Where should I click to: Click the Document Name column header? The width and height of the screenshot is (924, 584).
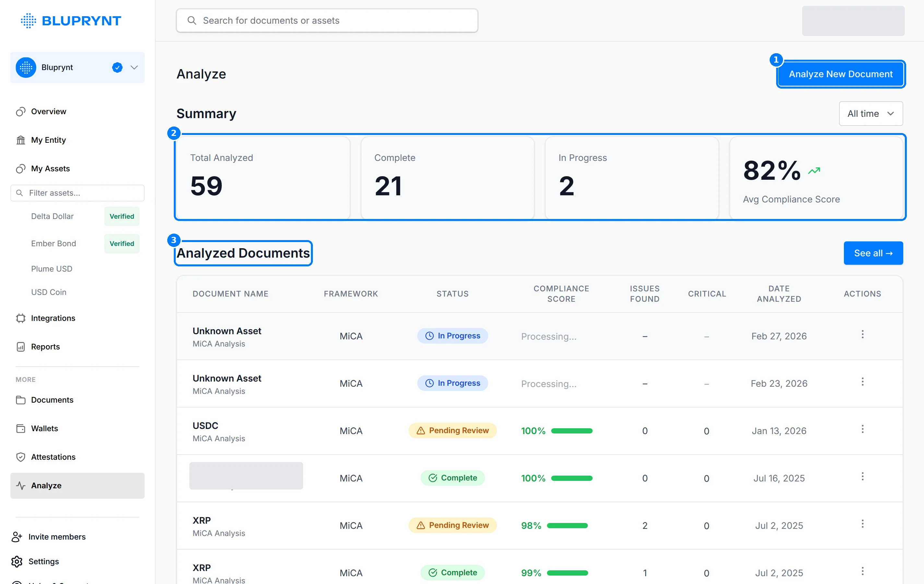point(230,294)
